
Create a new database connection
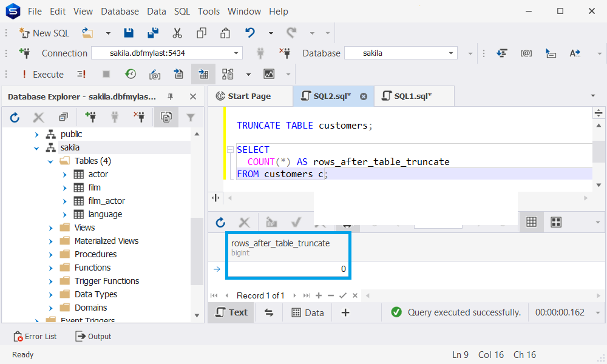25,53
